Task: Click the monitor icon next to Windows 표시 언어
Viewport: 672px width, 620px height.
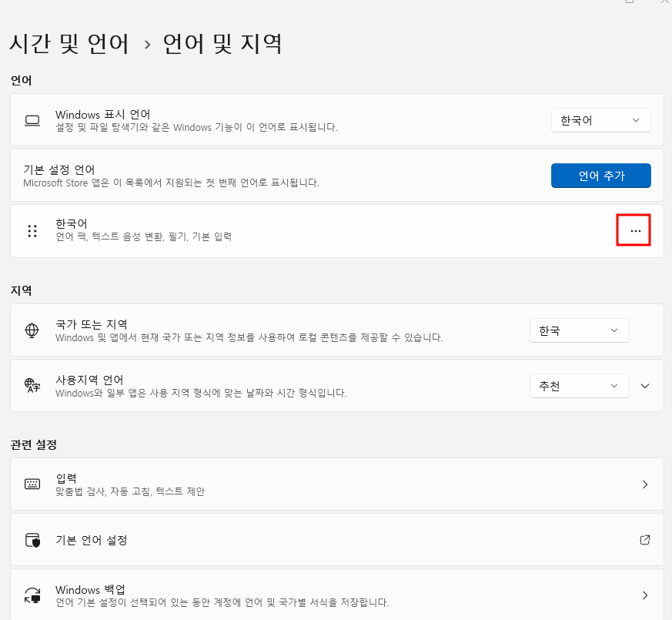Action: click(x=32, y=119)
